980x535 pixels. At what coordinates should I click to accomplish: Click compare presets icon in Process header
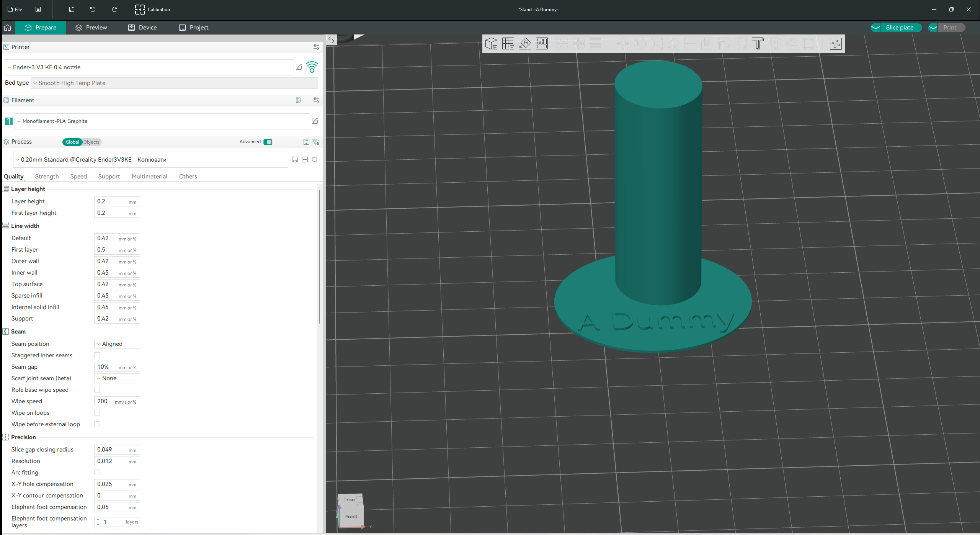click(317, 142)
